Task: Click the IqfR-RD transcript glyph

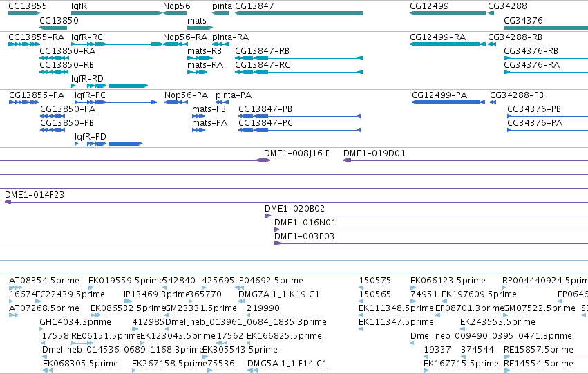Action: [109, 86]
